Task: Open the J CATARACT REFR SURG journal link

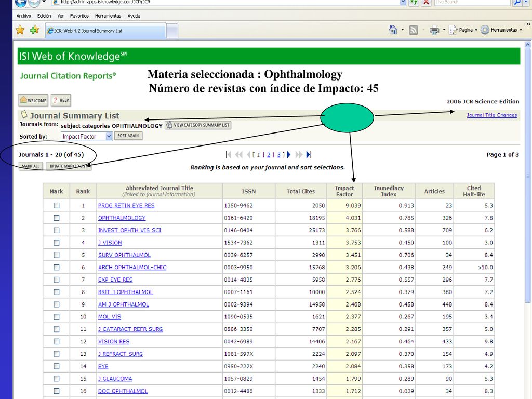Action: click(x=130, y=329)
